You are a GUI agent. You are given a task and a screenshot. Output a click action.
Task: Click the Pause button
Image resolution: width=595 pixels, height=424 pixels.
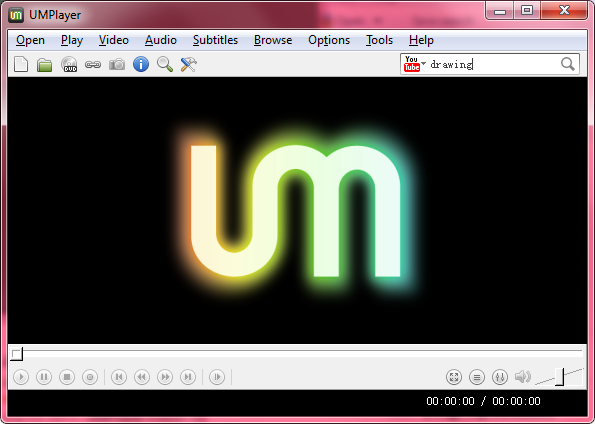pos(44,377)
